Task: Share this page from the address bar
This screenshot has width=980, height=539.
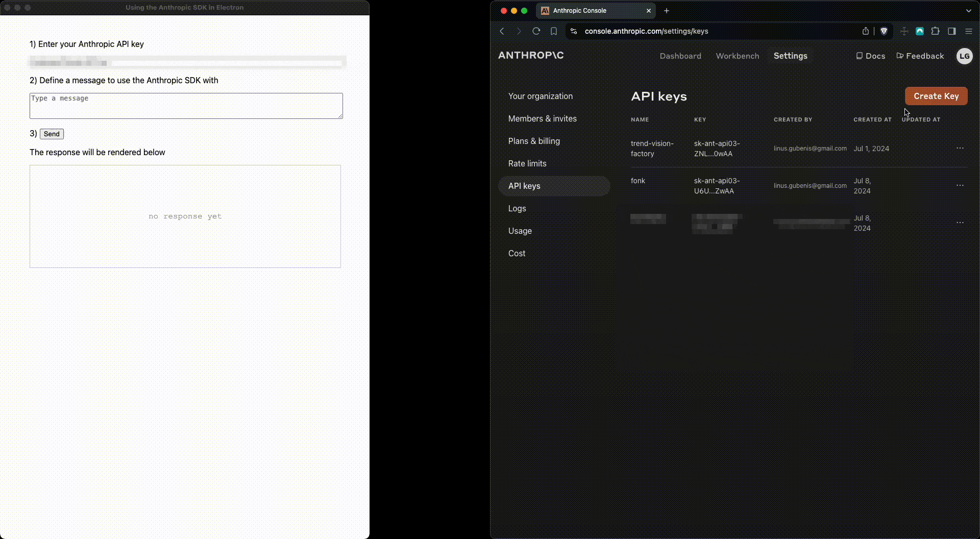Action: (866, 31)
